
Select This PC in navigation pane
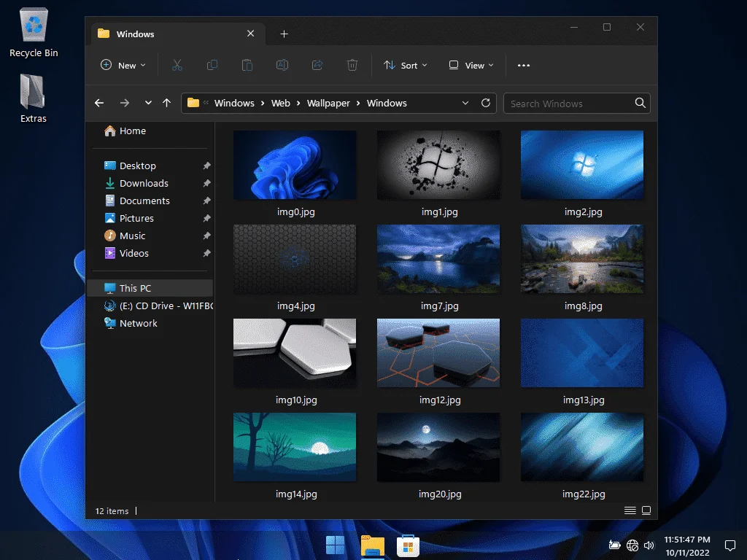[x=150, y=288]
